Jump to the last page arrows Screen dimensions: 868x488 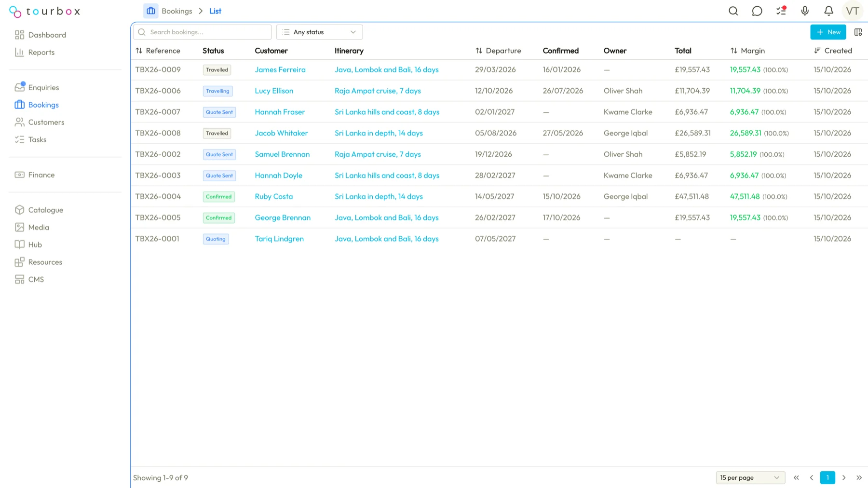pos(859,477)
